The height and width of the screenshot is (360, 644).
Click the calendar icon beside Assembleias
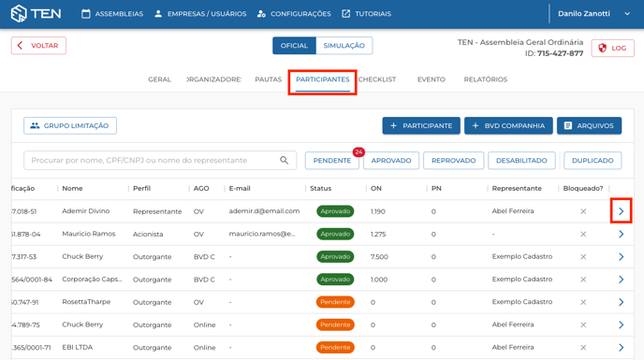pyautogui.click(x=86, y=13)
